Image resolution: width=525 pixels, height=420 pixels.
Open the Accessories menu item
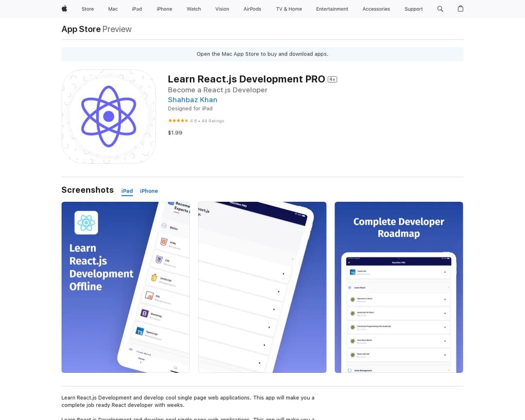pyautogui.click(x=376, y=9)
